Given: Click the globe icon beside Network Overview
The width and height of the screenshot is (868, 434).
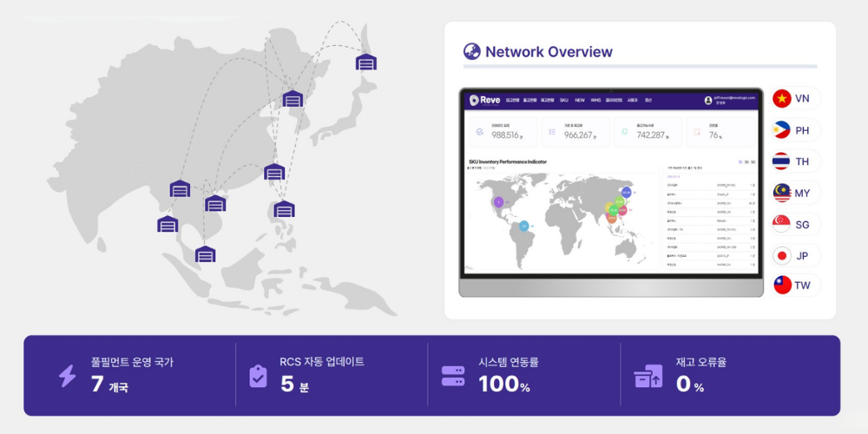Looking at the screenshot, I should [471, 51].
